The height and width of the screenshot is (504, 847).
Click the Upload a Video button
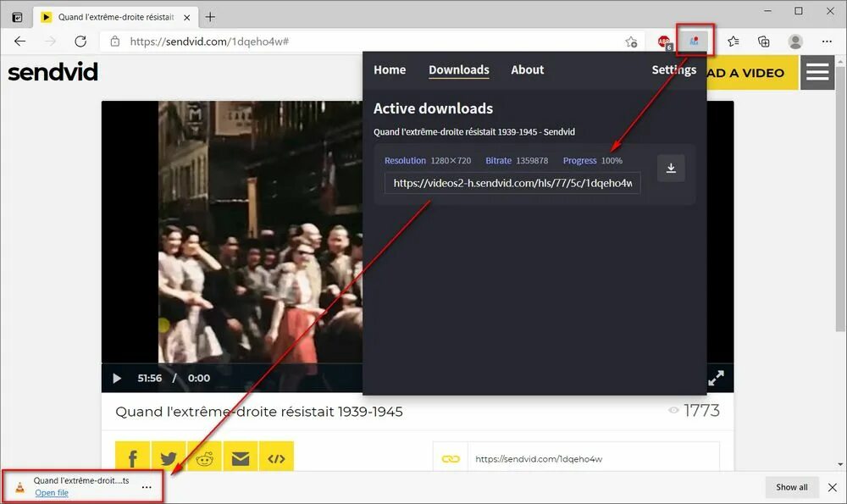tap(752, 72)
